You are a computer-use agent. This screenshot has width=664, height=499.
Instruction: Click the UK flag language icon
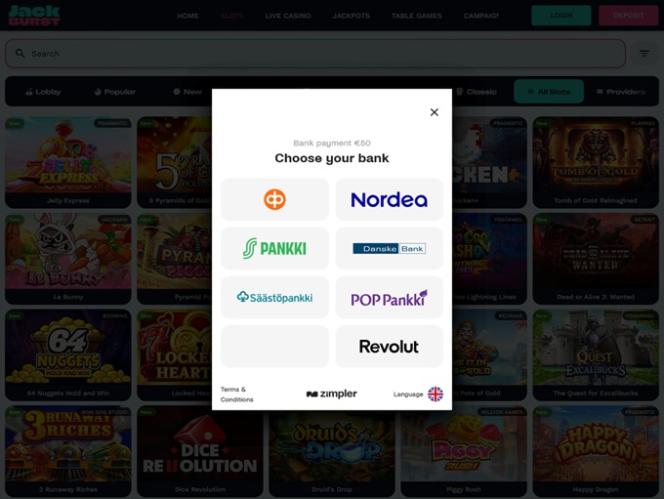[x=435, y=394]
